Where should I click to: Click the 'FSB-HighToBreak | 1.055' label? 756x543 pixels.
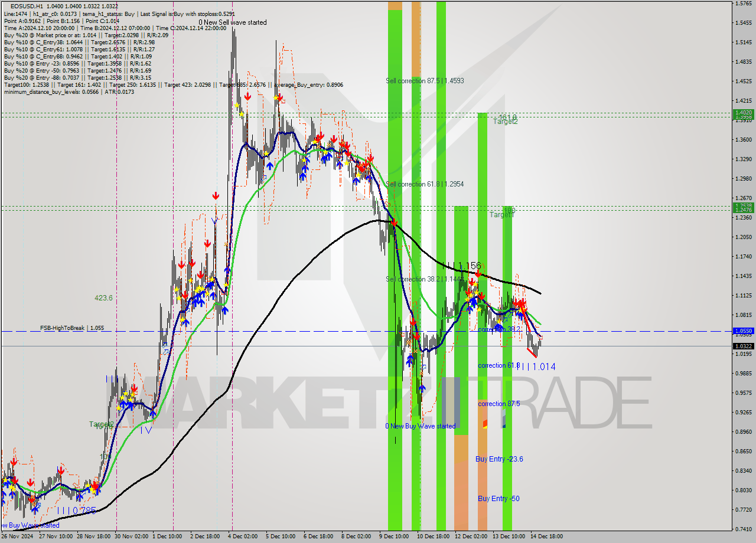[72, 328]
